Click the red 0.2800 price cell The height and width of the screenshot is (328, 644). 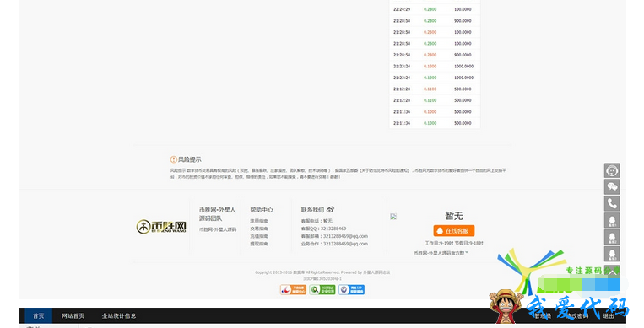(x=430, y=55)
